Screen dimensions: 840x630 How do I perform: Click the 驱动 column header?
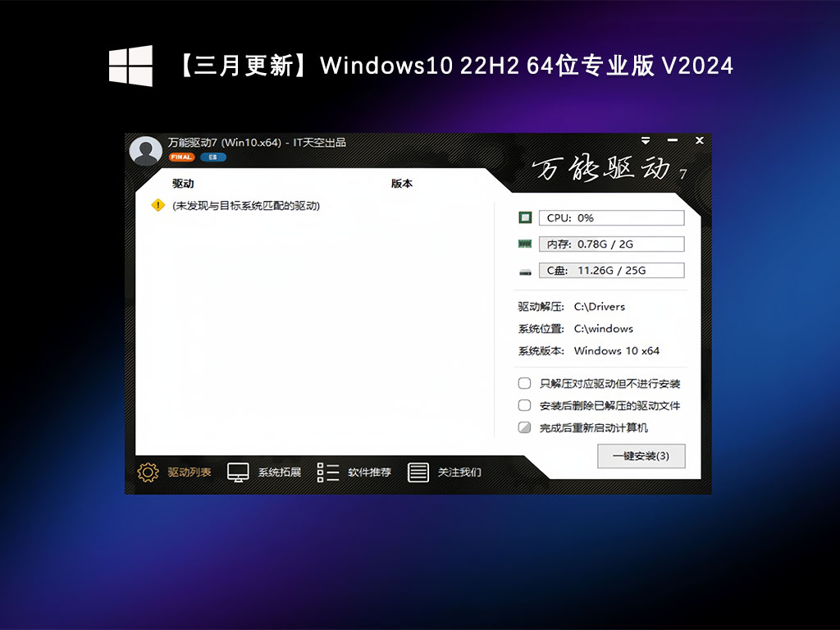coord(183,183)
